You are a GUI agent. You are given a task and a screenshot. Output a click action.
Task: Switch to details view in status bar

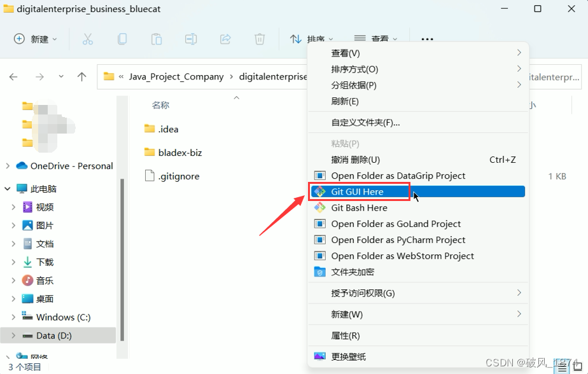click(x=562, y=368)
